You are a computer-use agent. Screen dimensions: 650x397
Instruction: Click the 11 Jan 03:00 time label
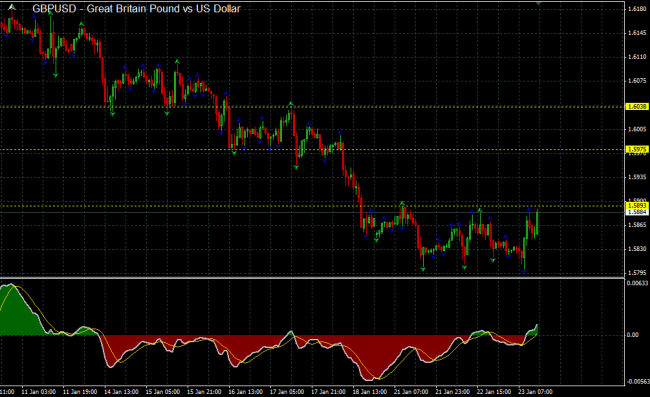pos(39,392)
